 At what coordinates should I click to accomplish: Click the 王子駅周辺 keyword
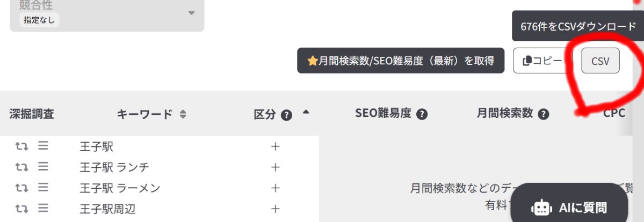point(107,209)
